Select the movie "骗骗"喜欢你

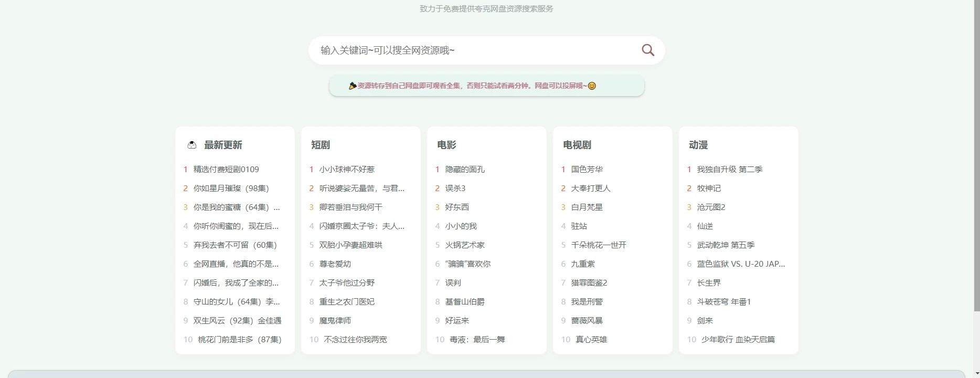[x=468, y=264]
